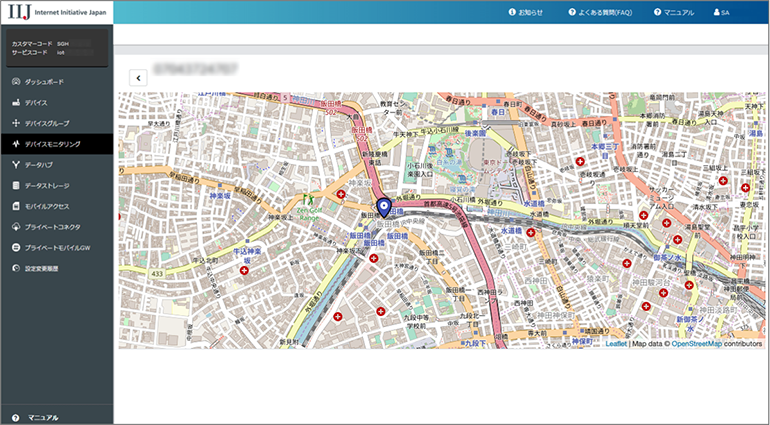Click the OpenStreetMap attribution link
Viewport: 770px width, 425px height.
point(697,344)
